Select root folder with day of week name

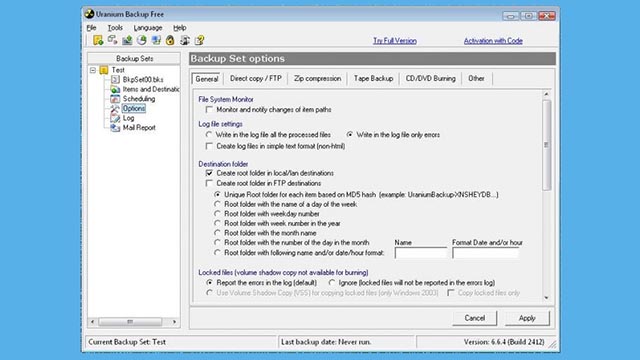[x=218, y=204]
